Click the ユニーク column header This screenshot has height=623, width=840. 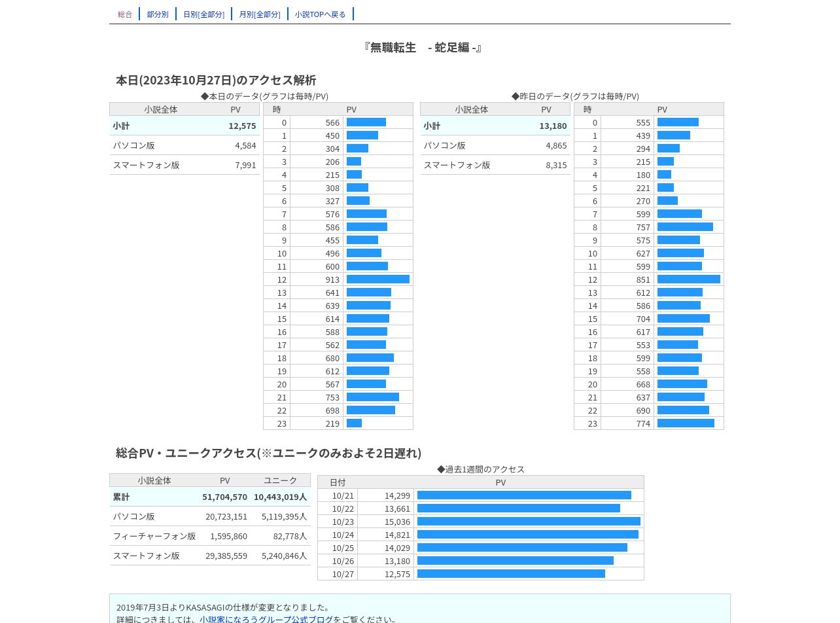coord(280,480)
